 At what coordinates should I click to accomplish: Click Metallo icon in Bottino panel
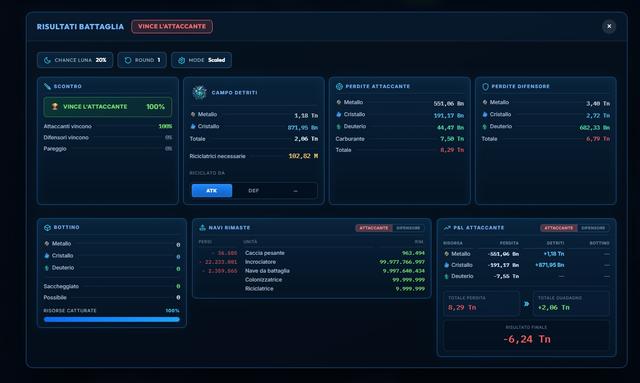47,243
